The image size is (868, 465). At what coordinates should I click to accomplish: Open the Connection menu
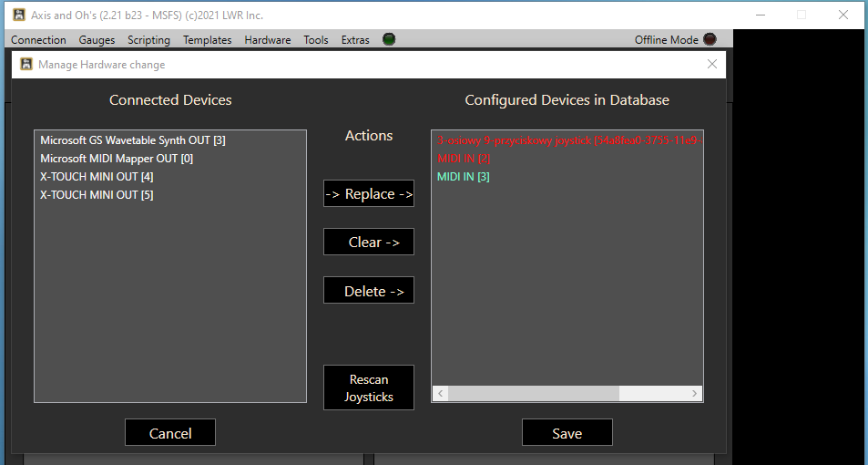coord(38,40)
